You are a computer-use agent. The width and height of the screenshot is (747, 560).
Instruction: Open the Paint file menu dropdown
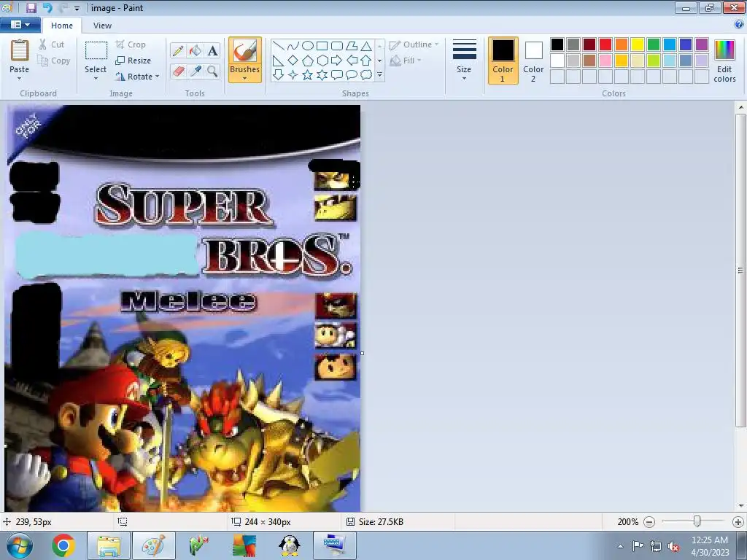coord(20,25)
